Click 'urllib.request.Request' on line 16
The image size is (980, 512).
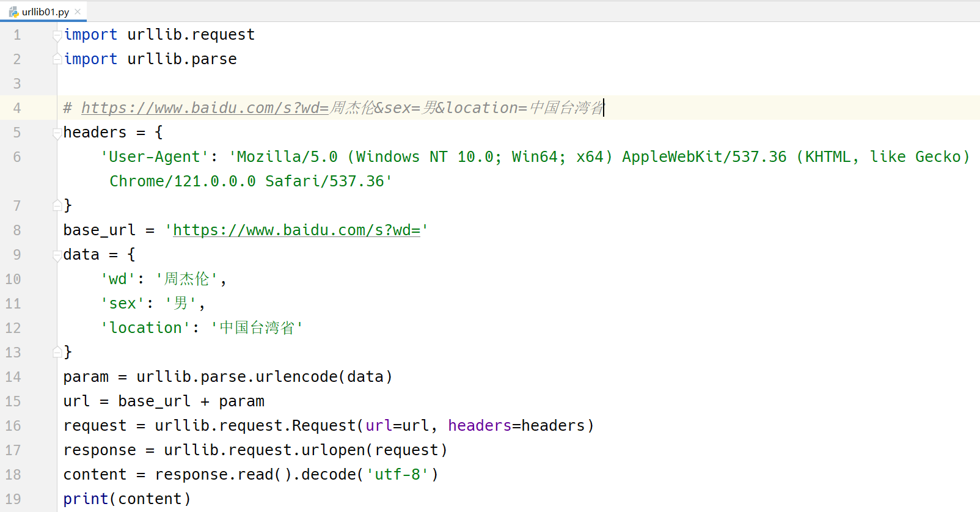(x=255, y=426)
